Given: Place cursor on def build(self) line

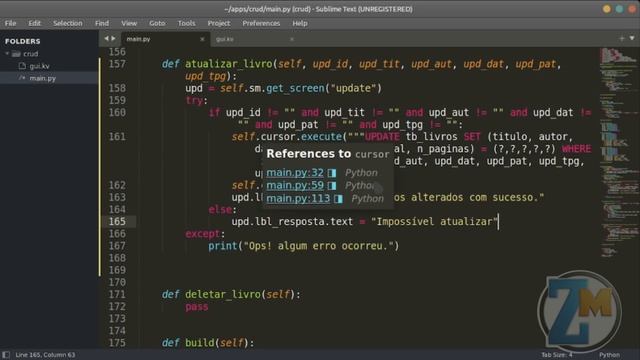Looking at the screenshot, I should click(x=208, y=343).
